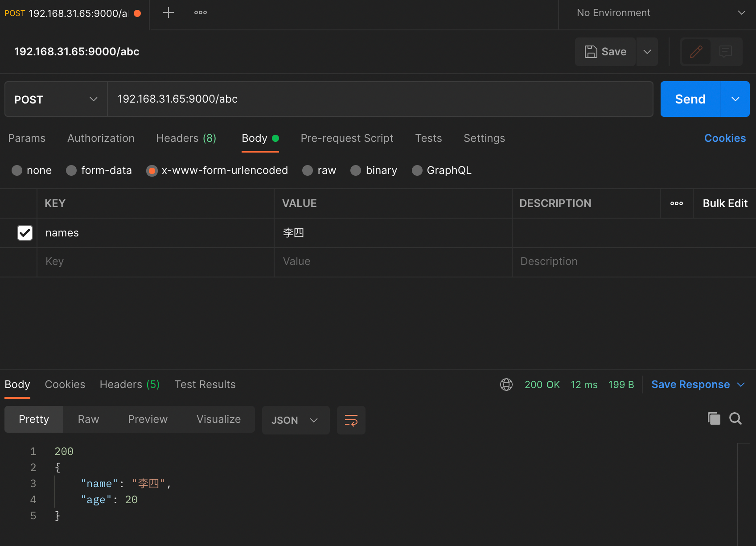Select the raw body type radio button
This screenshot has height=546, width=756.
coord(308,170)
